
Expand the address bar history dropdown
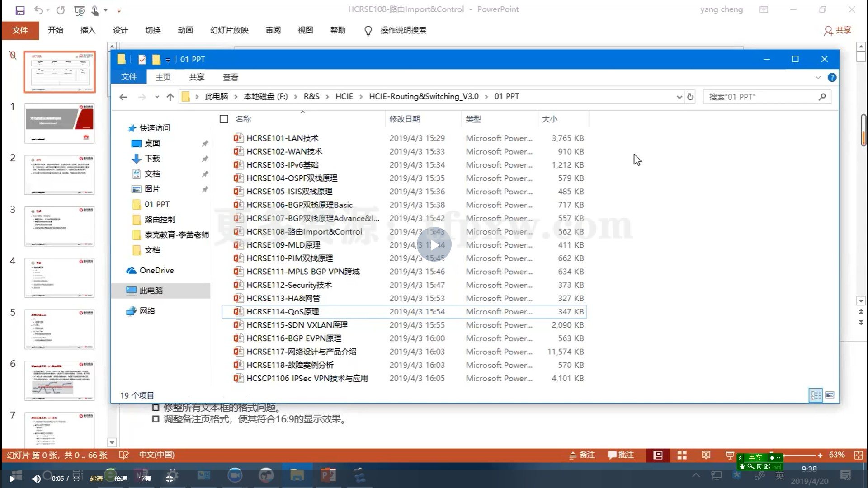tap(679, 97)
